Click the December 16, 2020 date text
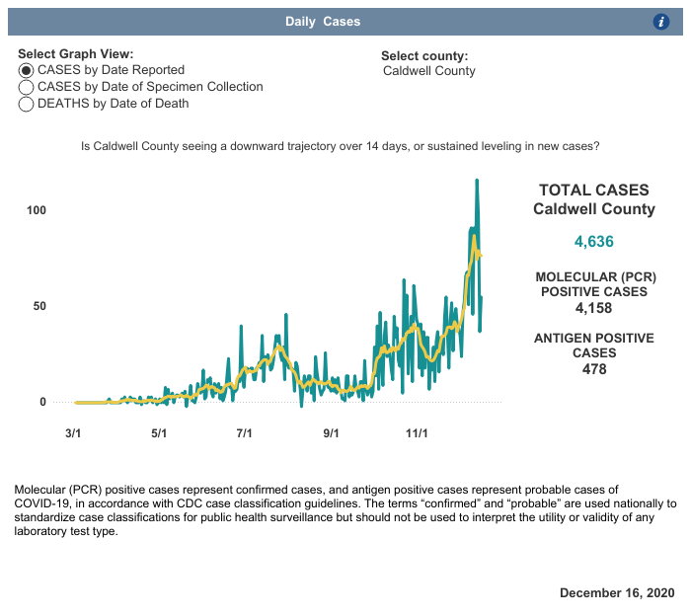The height and width of the screenshot is (616, 690). tap(617, 592)
